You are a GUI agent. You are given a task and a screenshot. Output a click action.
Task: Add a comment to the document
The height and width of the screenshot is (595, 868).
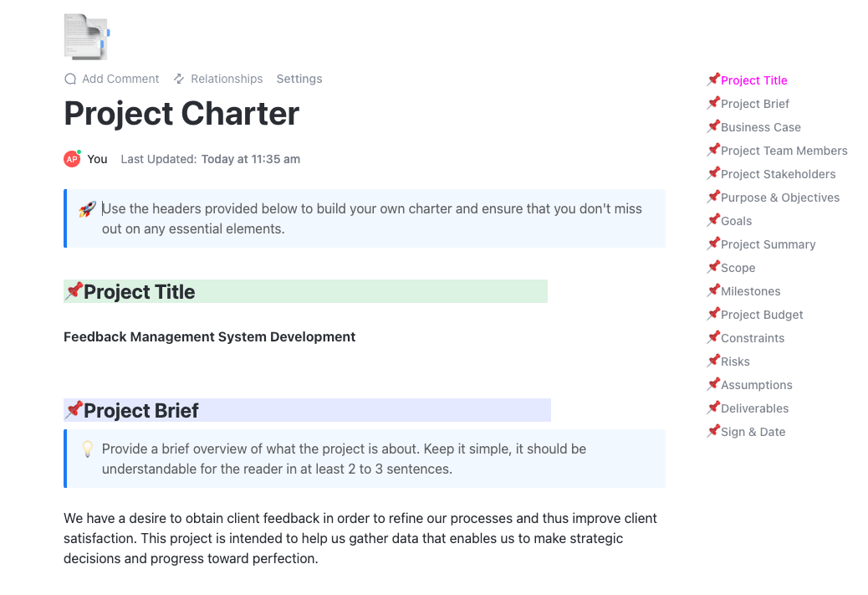120,79
